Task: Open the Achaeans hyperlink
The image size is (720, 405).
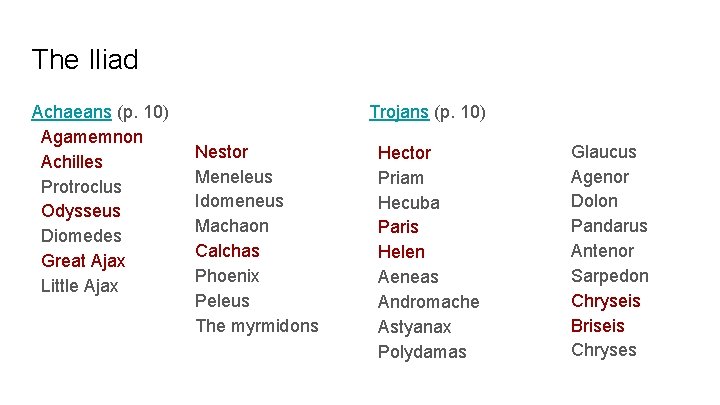Action: tap(72, 111)
